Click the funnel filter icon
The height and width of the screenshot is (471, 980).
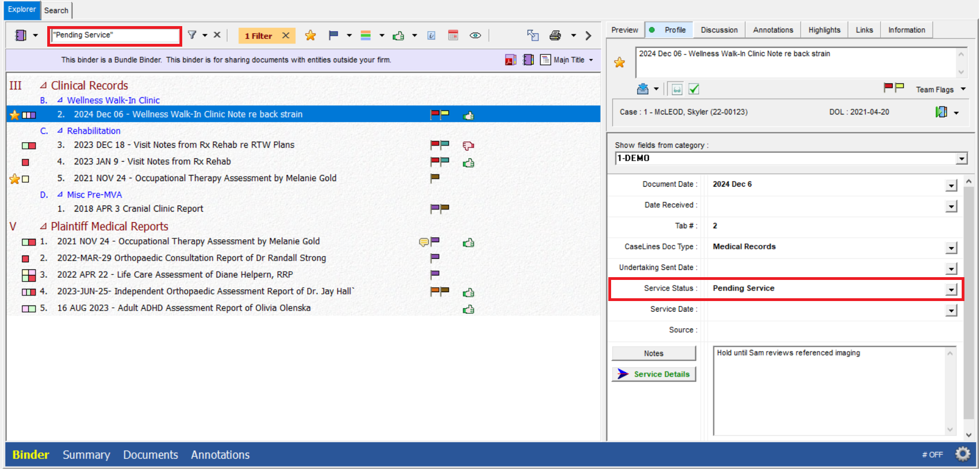click(x=192, y=35)
